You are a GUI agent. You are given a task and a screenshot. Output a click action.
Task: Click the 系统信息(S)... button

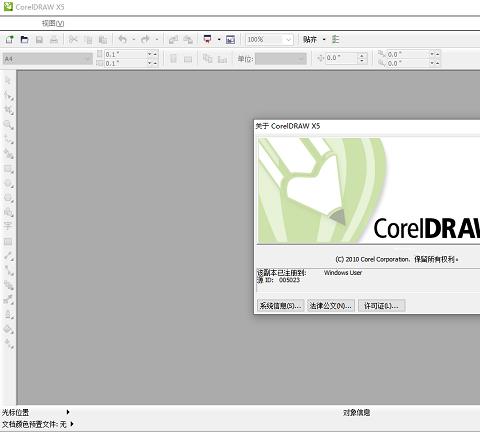coord(280,306)
